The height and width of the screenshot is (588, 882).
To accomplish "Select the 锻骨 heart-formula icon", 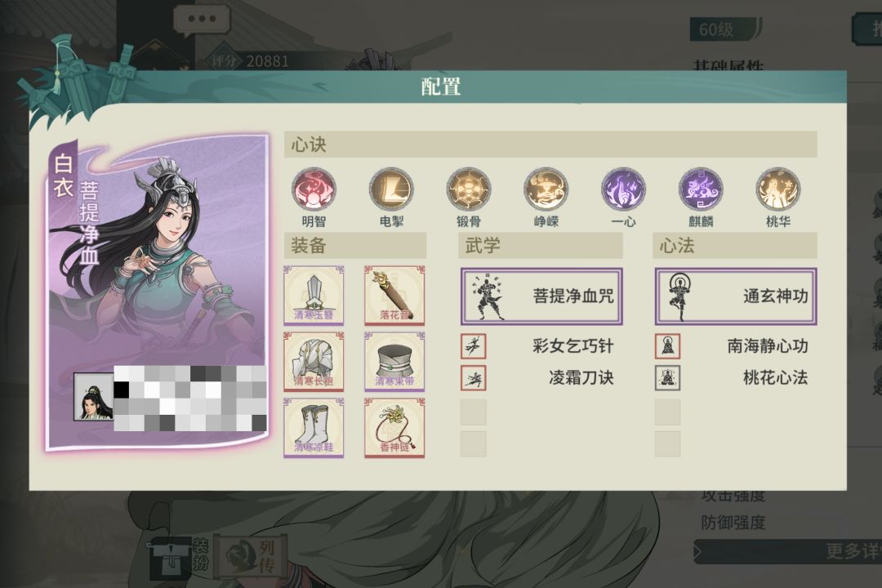I will tap(469, 189).
